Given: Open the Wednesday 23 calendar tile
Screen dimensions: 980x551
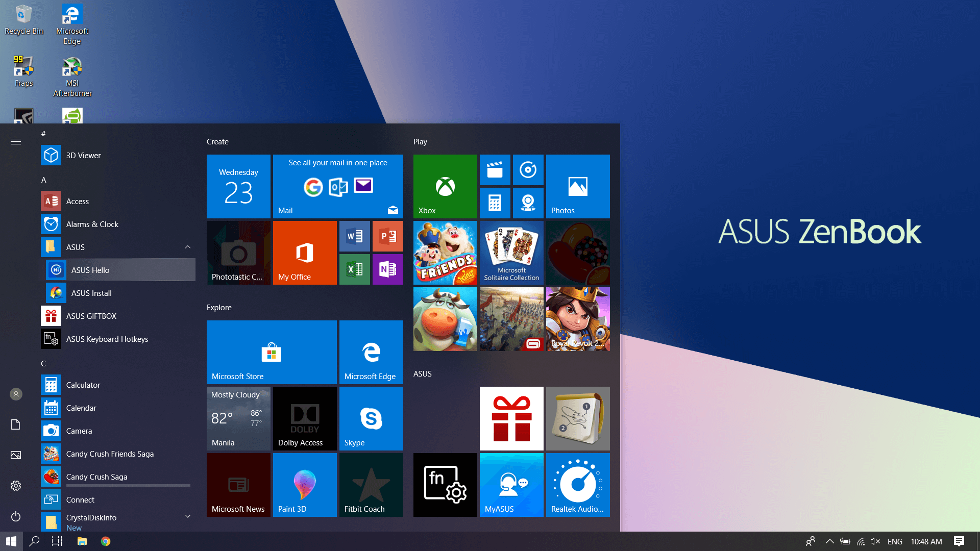Looking at the screenshot, I should pyautogui.click(x=238, y=186).
